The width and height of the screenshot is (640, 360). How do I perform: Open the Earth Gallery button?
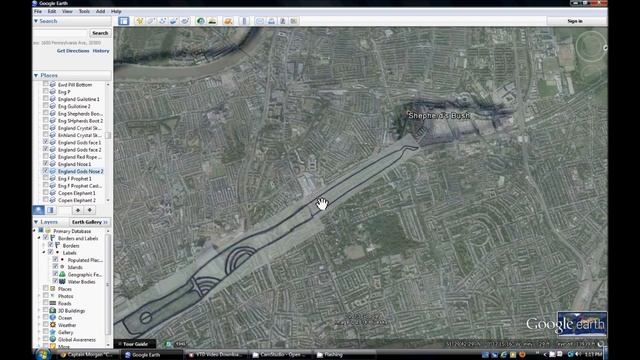coord(89,222)
